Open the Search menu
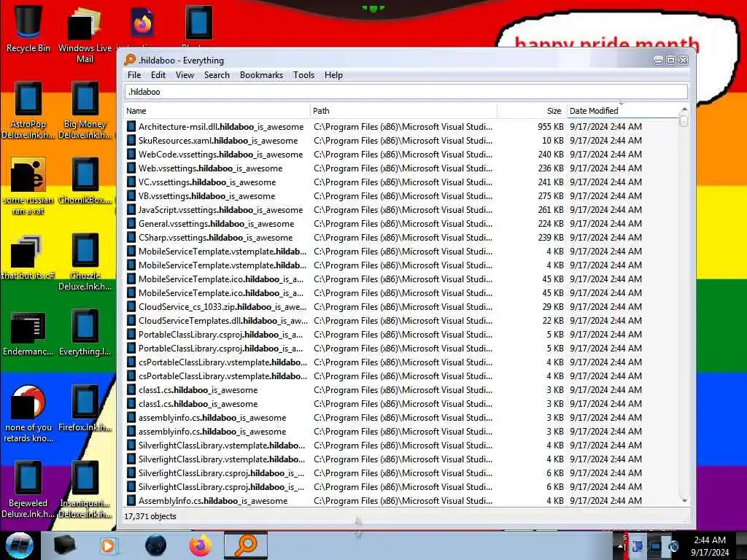Image resolution: width=747 pixels, height=560 pixels. click(217, 75)
